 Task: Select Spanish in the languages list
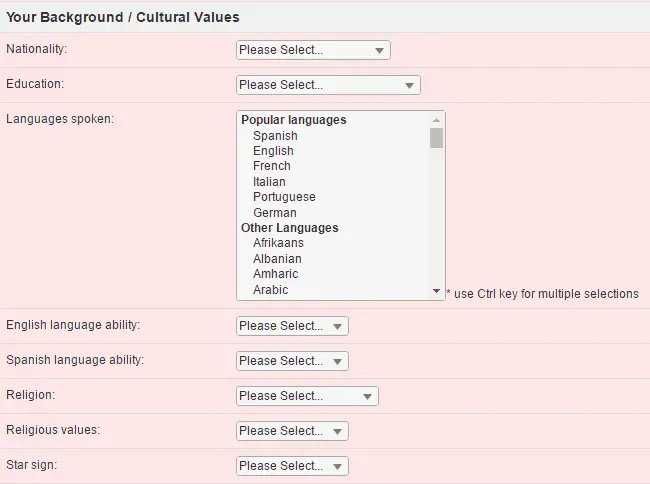point(275,136)
